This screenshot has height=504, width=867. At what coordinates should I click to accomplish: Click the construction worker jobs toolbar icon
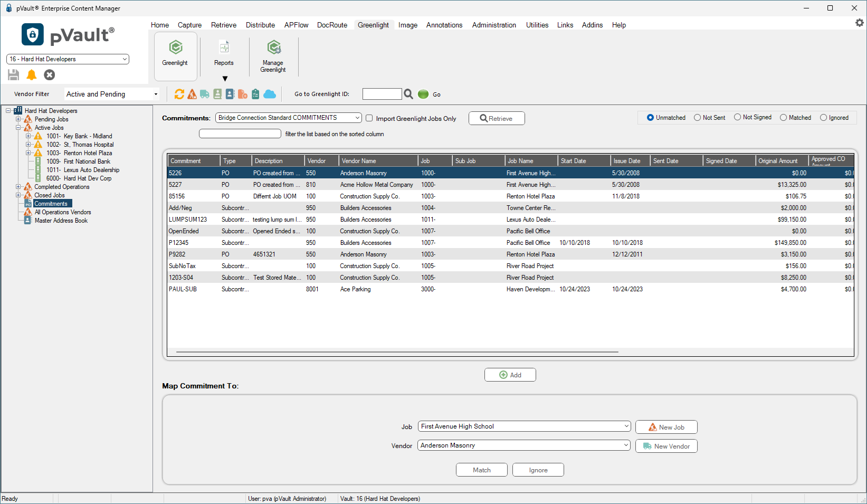click(x=192, y=94)
